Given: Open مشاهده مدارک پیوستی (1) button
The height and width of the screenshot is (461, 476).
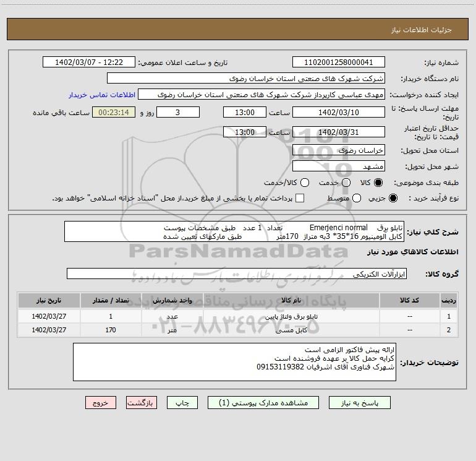Looking at the screenshot, I should click(x=263, y=403).
